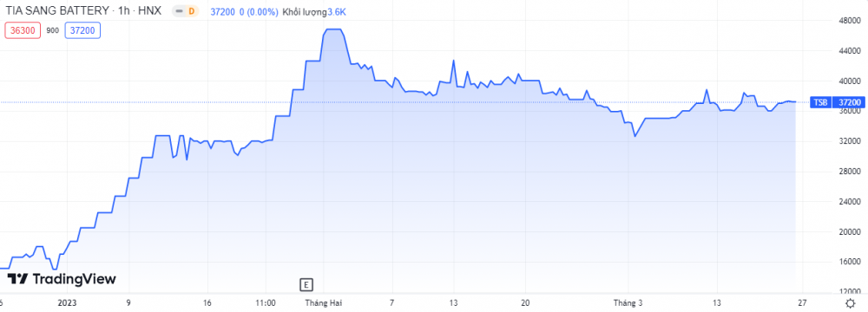
Task: Click the 48000 price scale label
Action: 847,21
